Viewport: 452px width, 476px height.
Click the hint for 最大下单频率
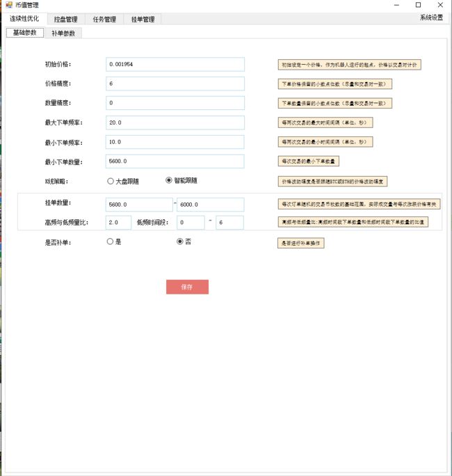pyautogui.click(x=325, y=122)
